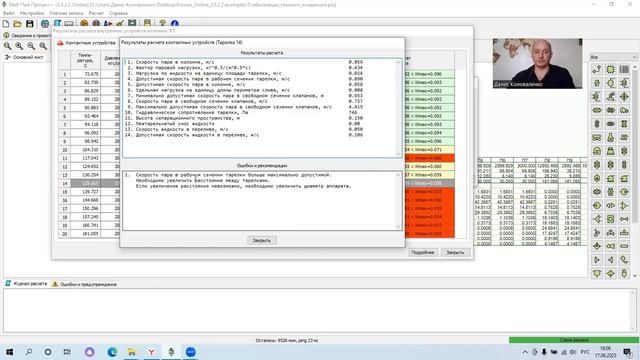Select tray row 20 with temperature 181.055
This screenshot has height=360, width=640.
pyautogui.click(x=85, y=234)
